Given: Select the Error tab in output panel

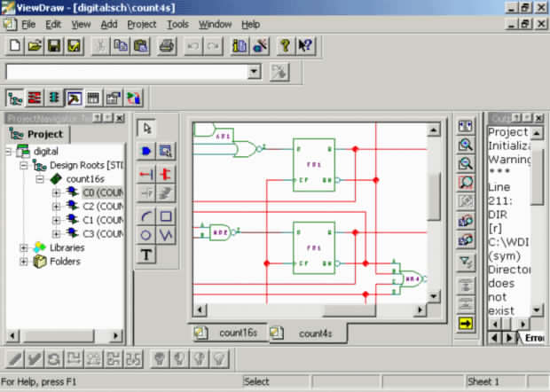Looking at the screenshot, I should (x=533, y=338).
